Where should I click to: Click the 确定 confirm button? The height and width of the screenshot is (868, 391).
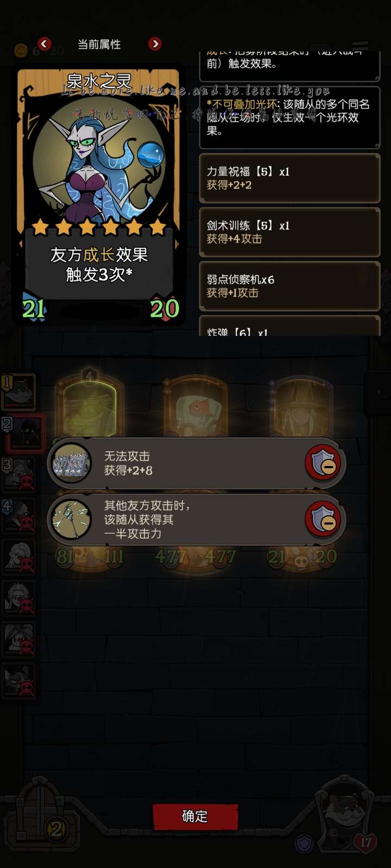195,816
